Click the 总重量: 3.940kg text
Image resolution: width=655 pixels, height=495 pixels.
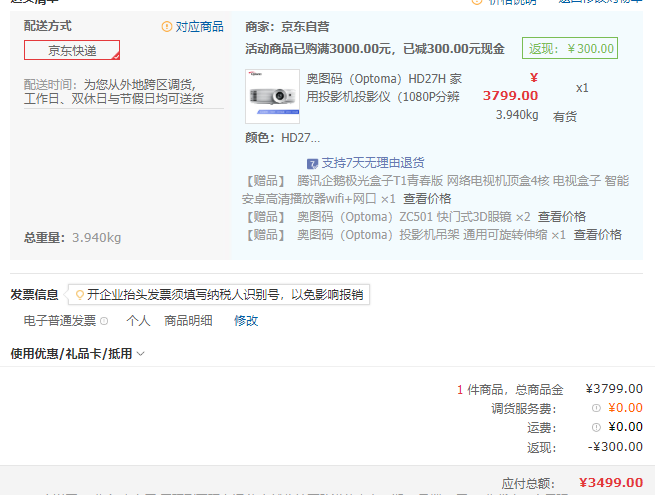tap(72, 238)
